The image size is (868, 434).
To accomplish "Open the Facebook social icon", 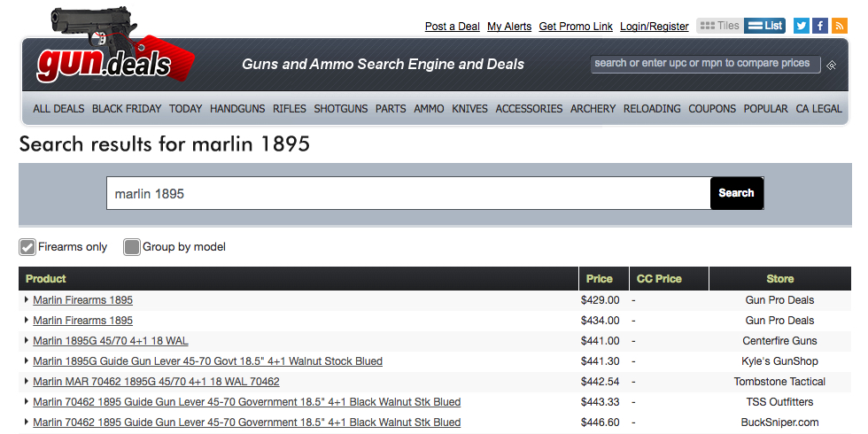I will click(820, 26).
